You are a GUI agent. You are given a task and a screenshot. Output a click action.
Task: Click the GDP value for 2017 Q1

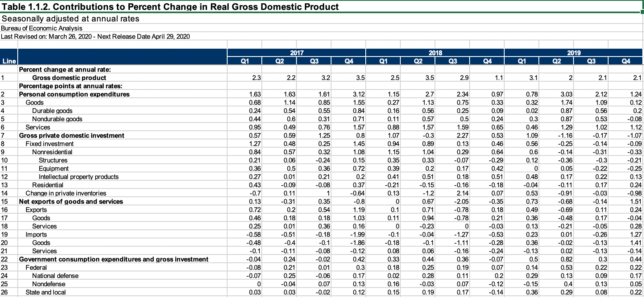[256, 78]
